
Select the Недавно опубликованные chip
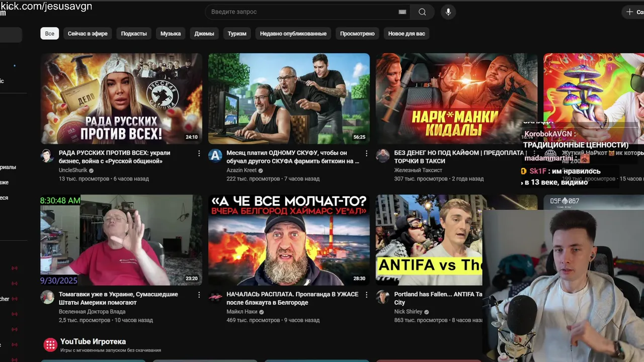coord(293,34)
